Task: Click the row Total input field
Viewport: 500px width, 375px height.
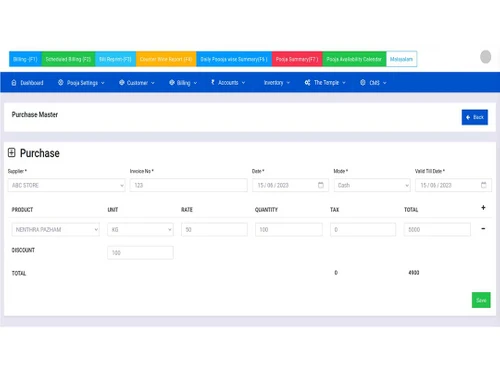Action: [x=437, y=229]
